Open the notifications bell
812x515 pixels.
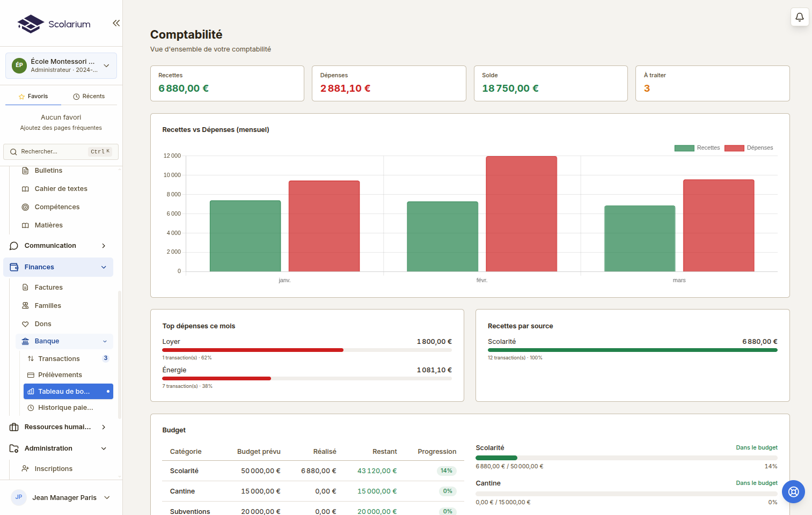point(799,17)
